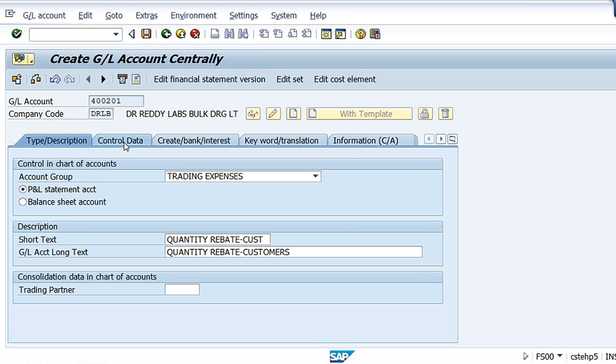The height and width of the screenshot is (364, 616).
Task: Go to the previous G/L account arrow
Action: click(x=89, y=79)
